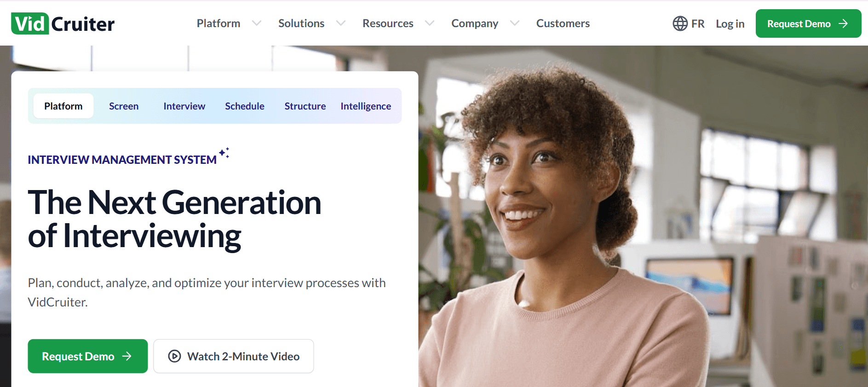Click the paragraph starting with Plan, conduct, analyze
Viewport: 868px width, 387px height.
[x=207, y=292]
